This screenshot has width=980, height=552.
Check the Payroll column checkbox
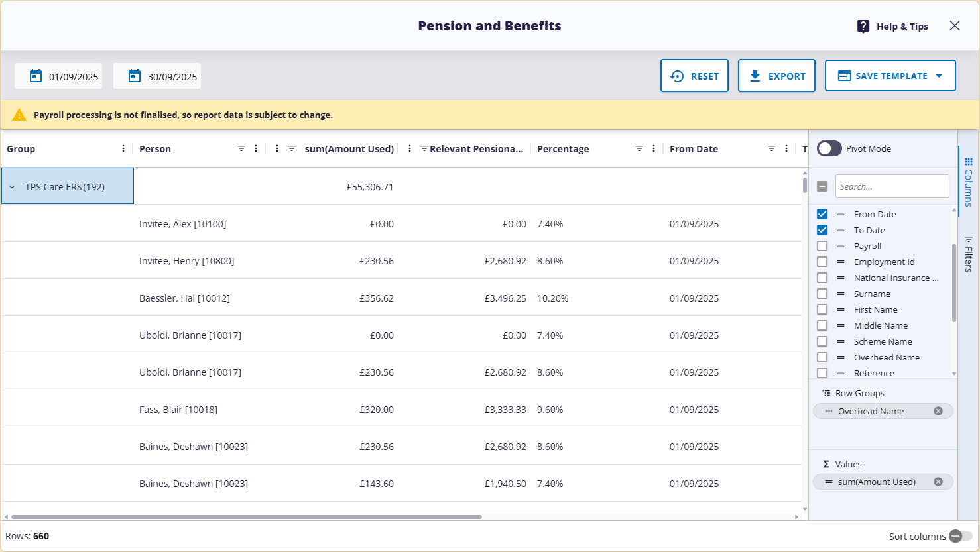pyautogui.click(x=822, y=246)
